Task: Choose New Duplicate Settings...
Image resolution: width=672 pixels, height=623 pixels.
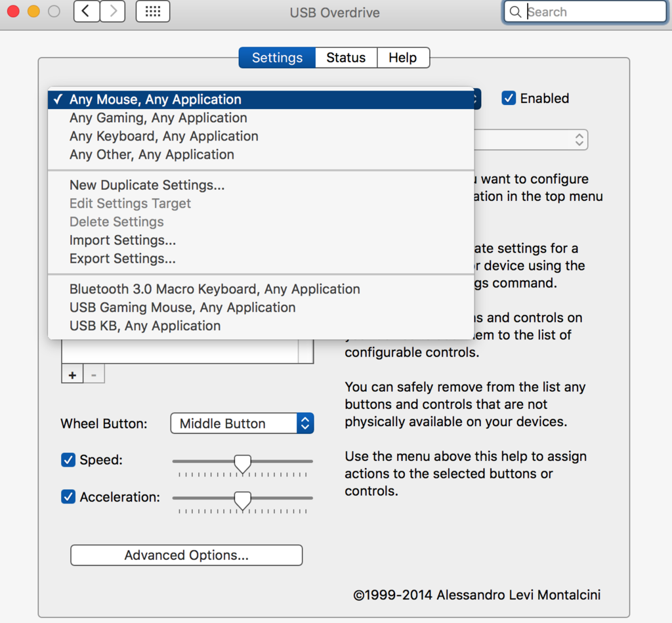Action: pyautogui.click(x=261, y=185)
